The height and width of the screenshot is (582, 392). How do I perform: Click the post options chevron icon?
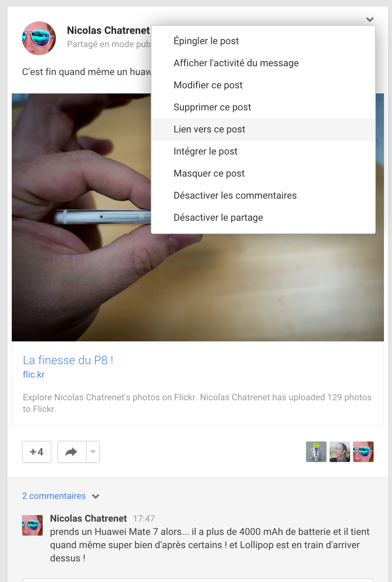(370, 19)
